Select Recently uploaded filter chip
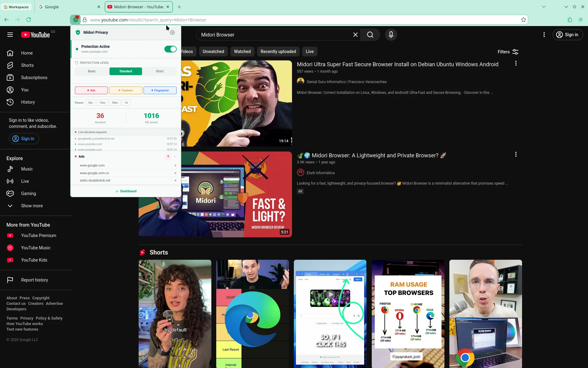Screen dimensions: 588x368 click(278, 52)
